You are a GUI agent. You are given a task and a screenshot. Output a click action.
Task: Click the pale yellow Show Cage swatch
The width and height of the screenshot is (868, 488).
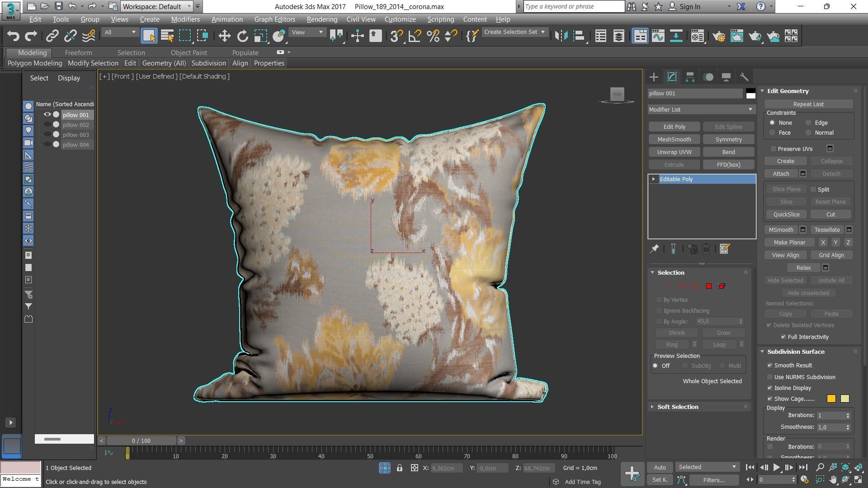[x=844, y=399]
